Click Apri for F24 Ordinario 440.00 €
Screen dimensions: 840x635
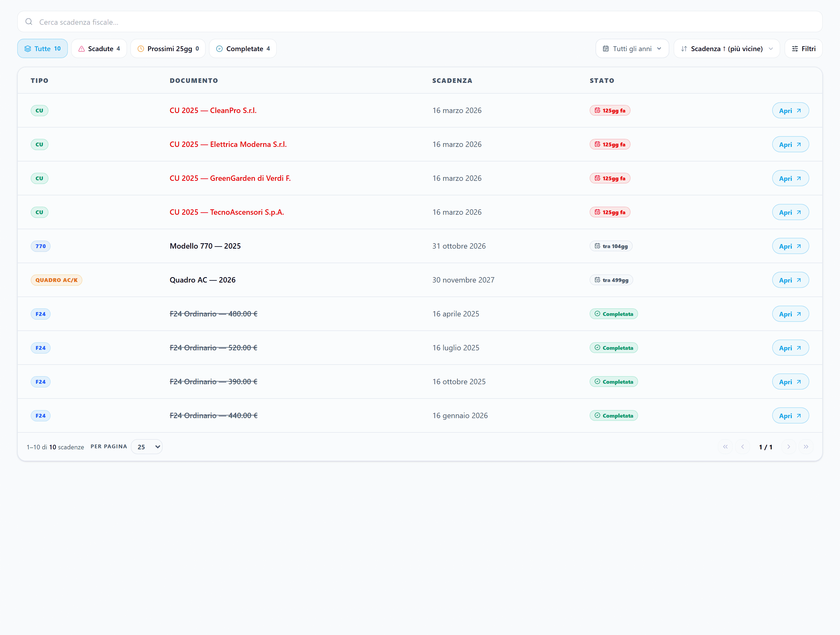pos(790,416)
